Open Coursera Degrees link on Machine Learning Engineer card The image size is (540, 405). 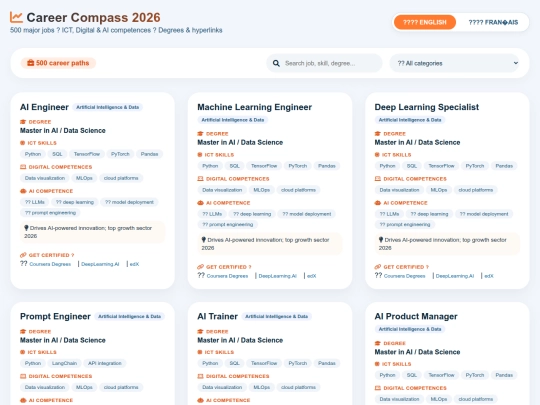click(227, 276)
